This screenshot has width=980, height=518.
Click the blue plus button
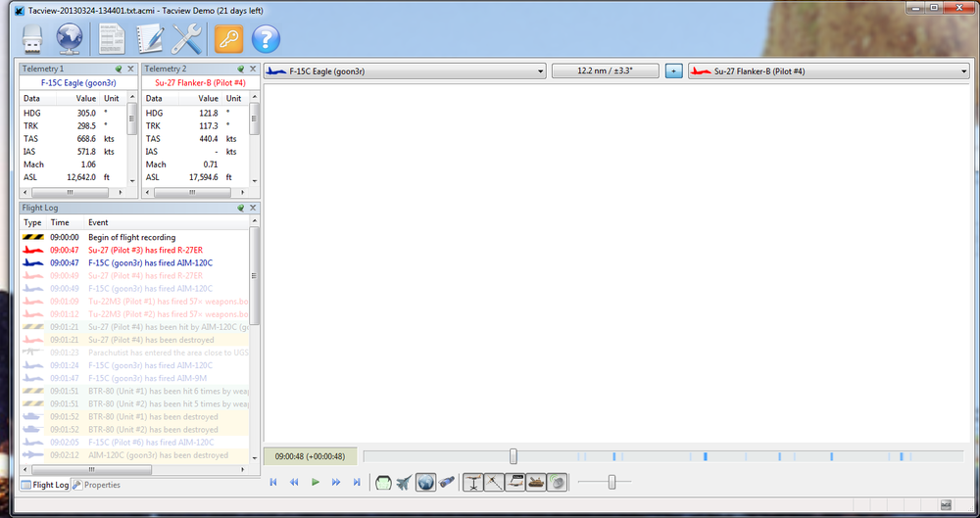coord(673,71)
